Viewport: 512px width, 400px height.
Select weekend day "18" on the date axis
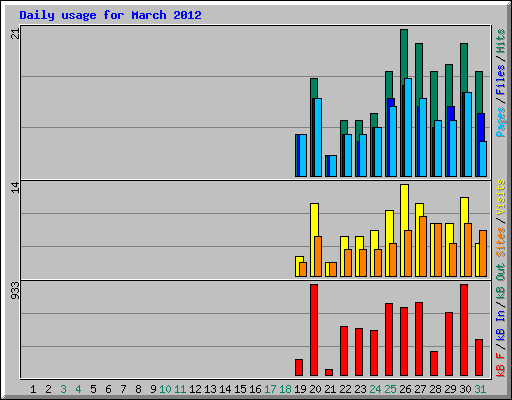click(285, 389)
